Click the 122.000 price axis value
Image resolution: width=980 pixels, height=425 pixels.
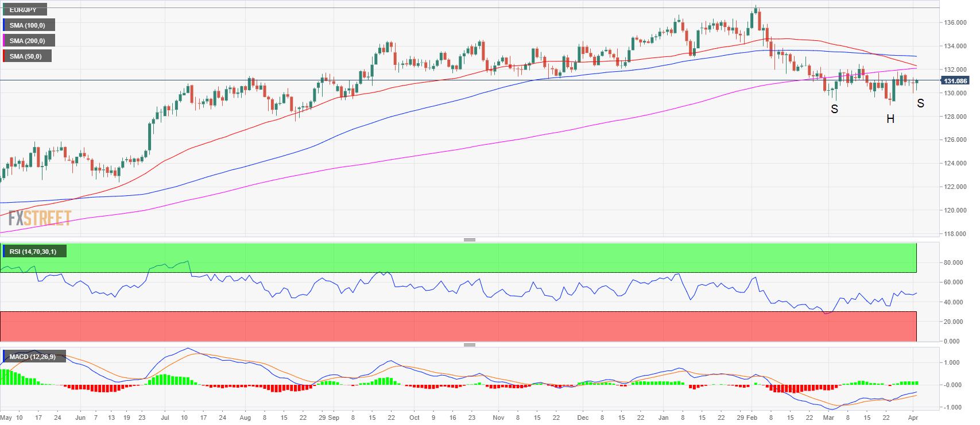[x=955, y=187]
